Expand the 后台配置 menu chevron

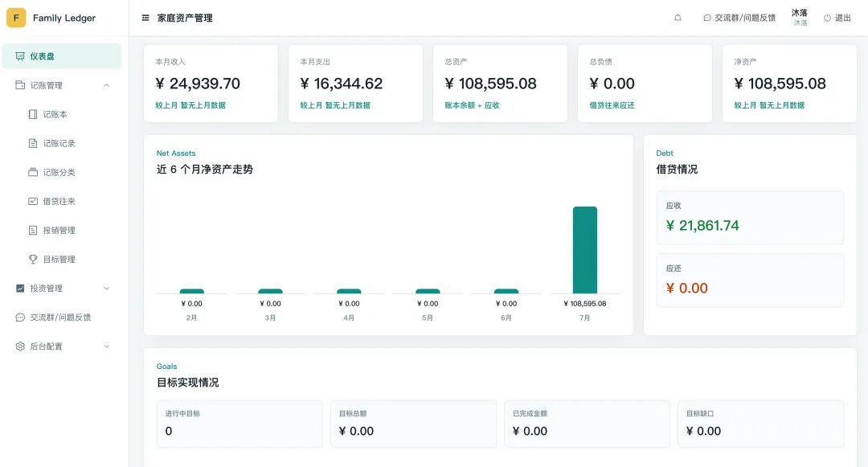tap(107, 346)
